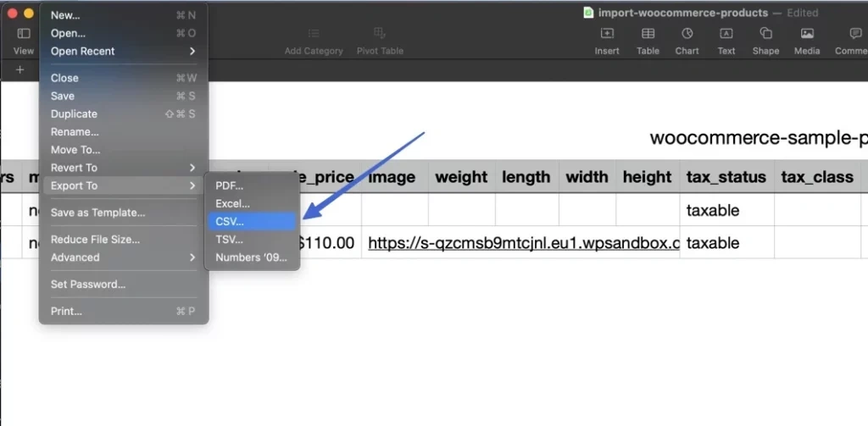868x426 pixels.
Task: Open the Table toolbar icon
Action: [x=648, y=34]
